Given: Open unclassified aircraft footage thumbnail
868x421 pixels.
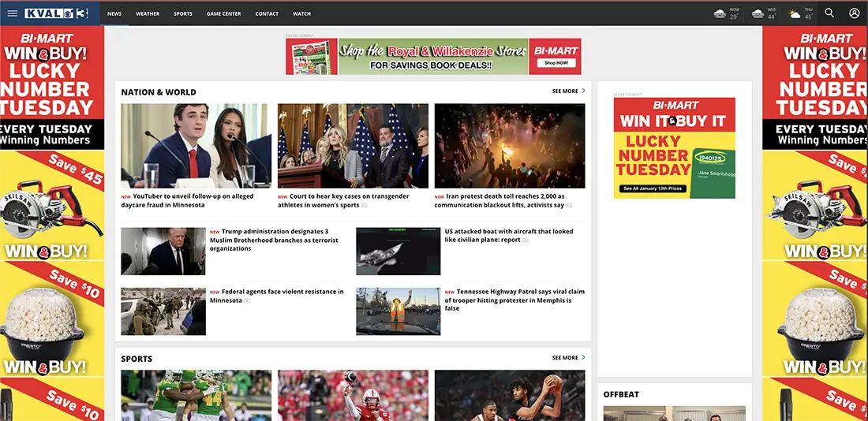Looking at the screenshot, I should pyautogui.click(x=398, y=251).
